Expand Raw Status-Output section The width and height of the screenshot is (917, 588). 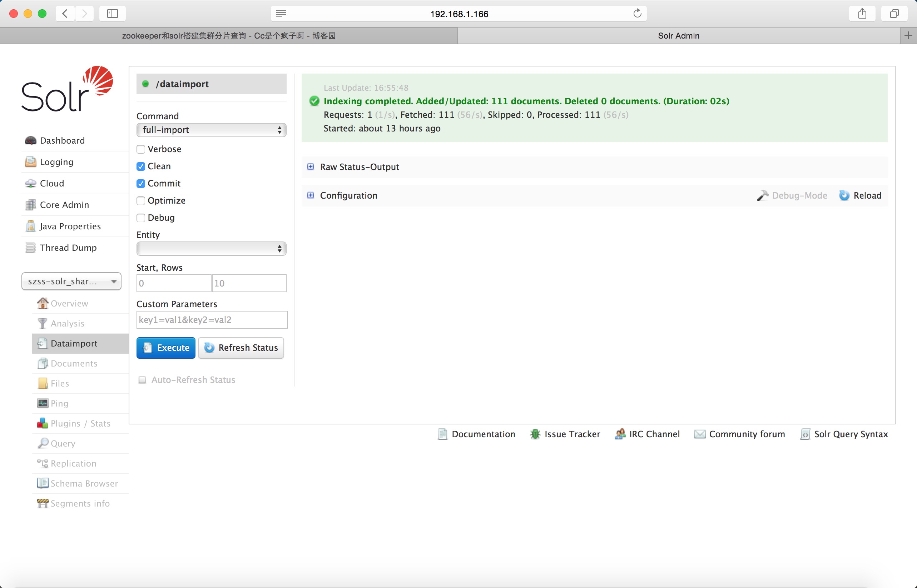[311, 167]
